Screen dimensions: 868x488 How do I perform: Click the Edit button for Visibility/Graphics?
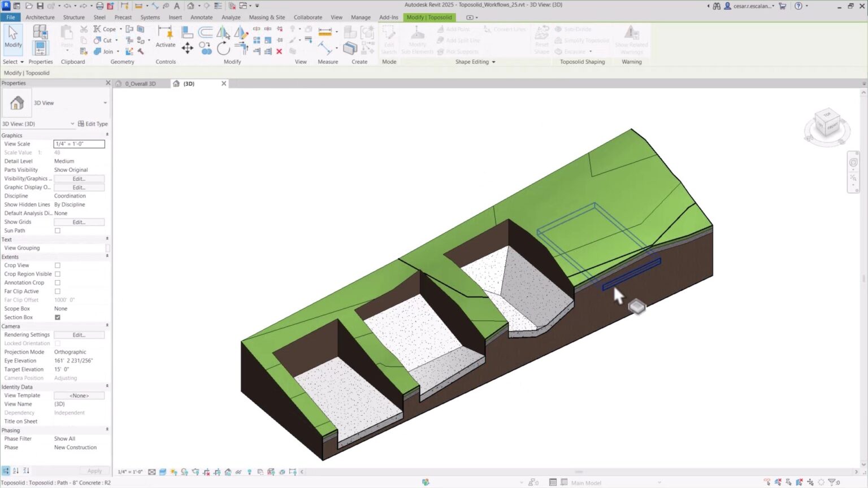point(79,178)
